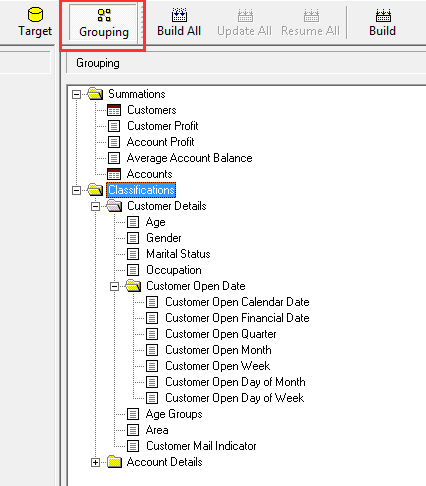
Task: Select the Marital Status classification
Action: pos(178,254)
